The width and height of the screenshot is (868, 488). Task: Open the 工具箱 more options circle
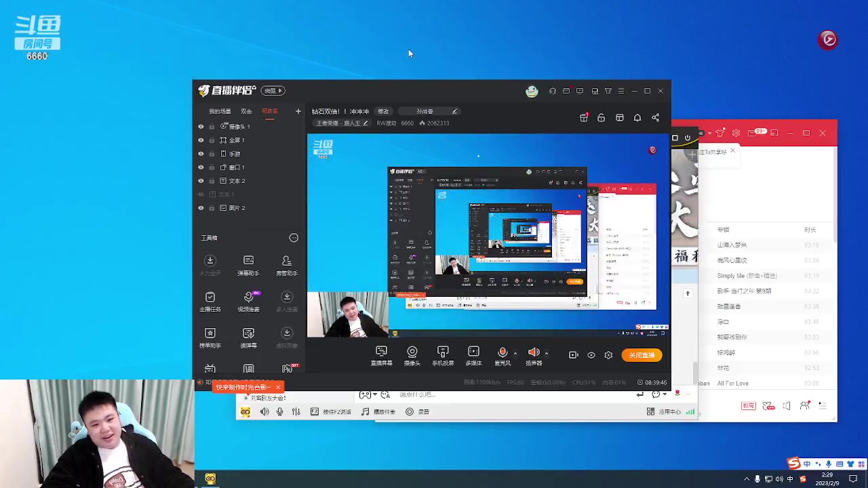(294, 238)
